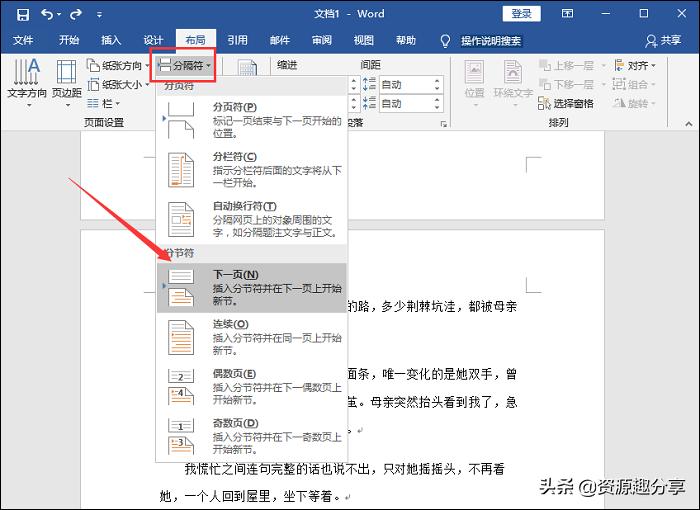Choose 连续(O) continuous section break

click(251, 337)
